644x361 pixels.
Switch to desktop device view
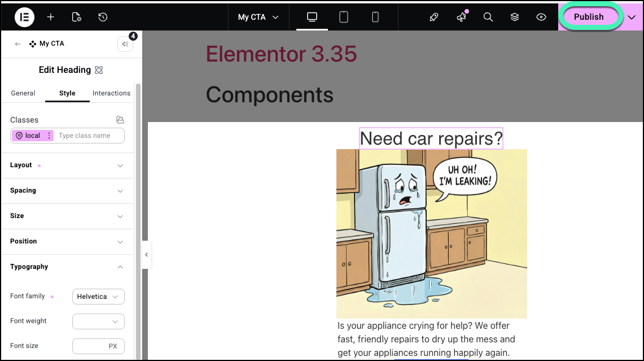pyautogui.click(x=312, y=17)
